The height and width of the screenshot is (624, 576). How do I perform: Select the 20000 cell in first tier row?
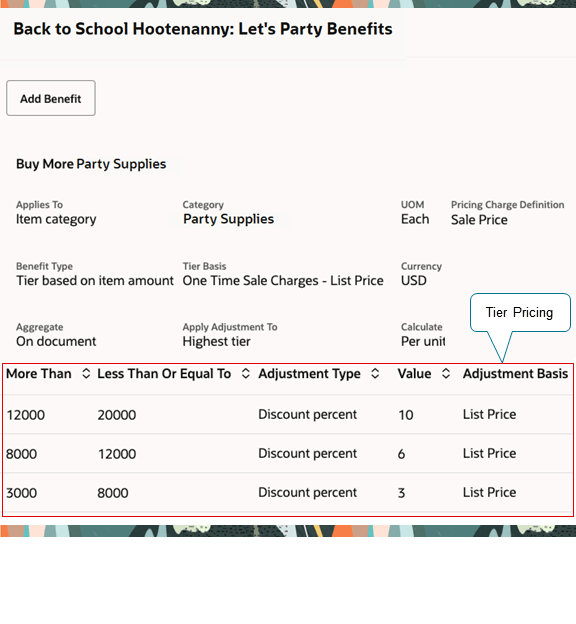[x=117, y=415]
